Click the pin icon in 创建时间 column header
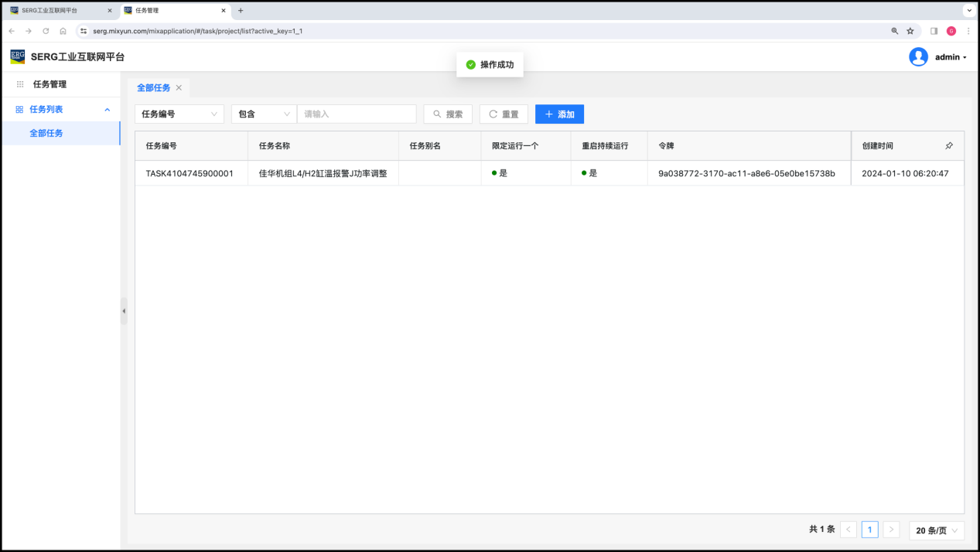 coord(949,145)
